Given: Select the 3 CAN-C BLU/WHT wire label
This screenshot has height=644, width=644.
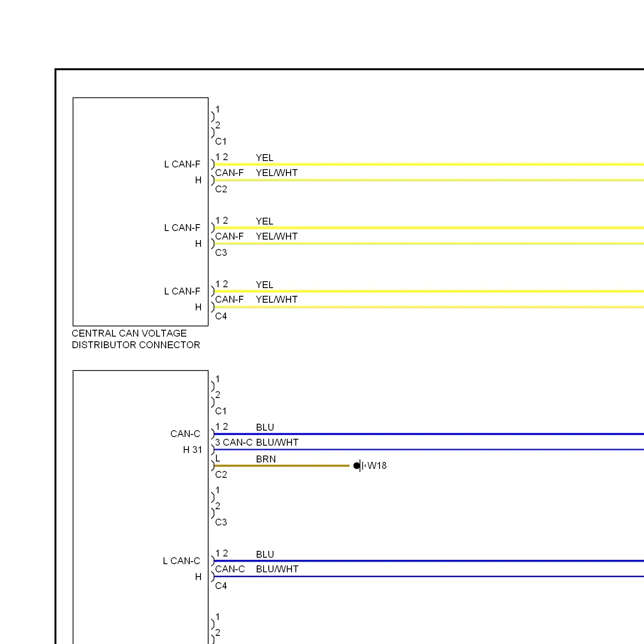Looking at the screenshot, I should coord(257,442).
